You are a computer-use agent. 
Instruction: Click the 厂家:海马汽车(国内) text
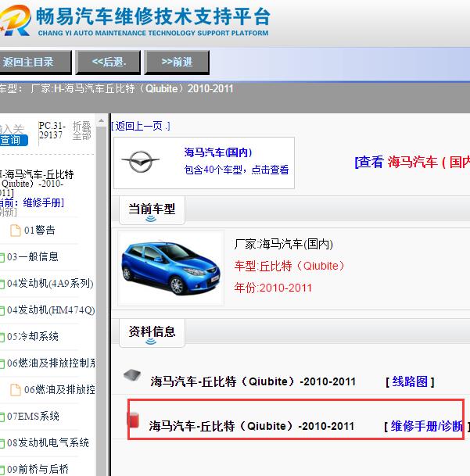pos(283,244)
